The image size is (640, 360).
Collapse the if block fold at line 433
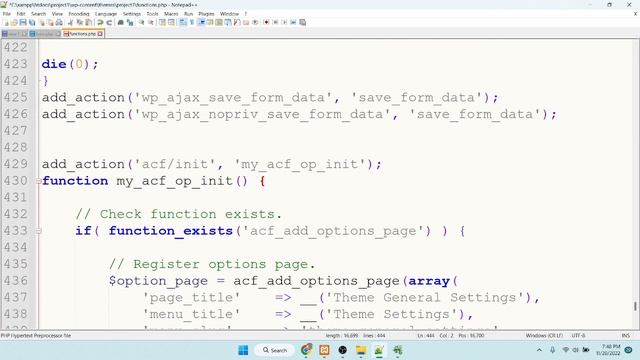click(38, 231)
